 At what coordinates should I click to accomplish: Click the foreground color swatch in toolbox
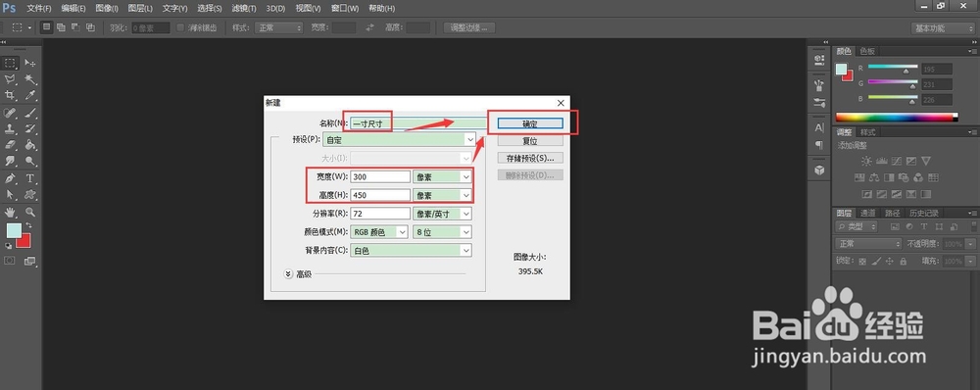coord(14,230)
